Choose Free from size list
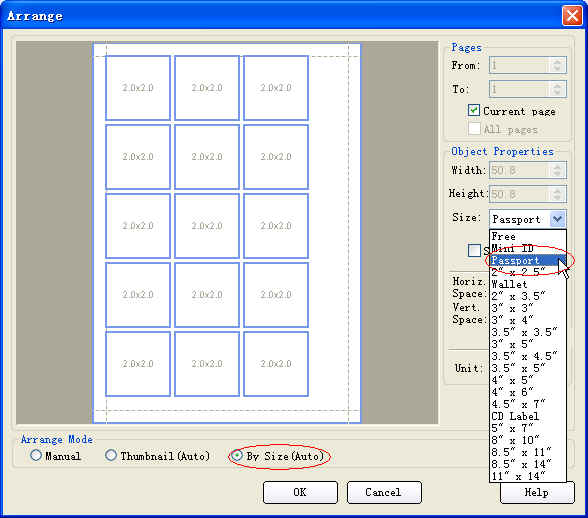 pos(528,236)
